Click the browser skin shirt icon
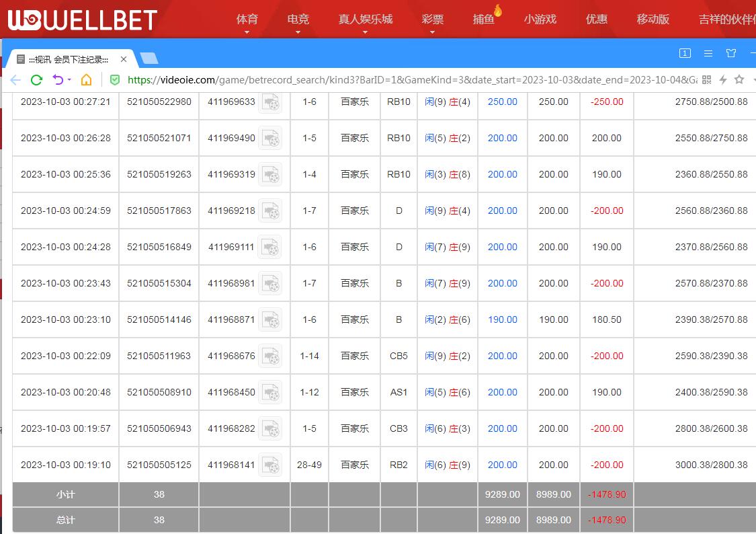The height and width of the screenshot is (534, 756). tap(731, 53)
